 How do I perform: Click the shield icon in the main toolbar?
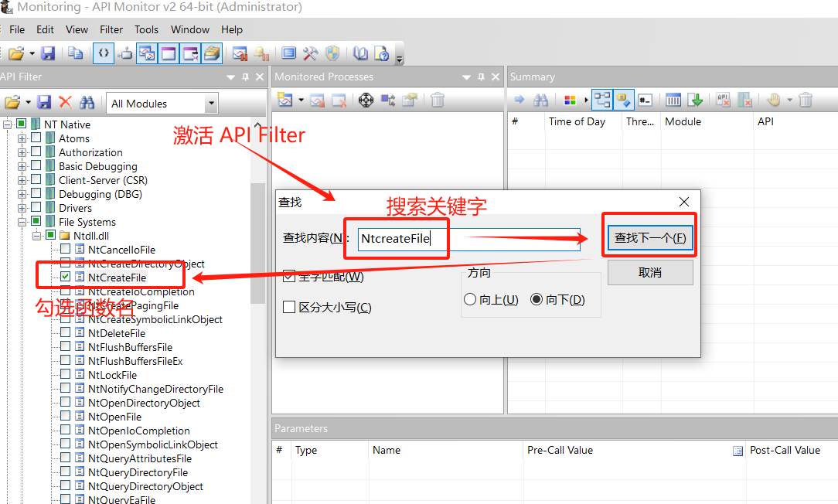(332, 53)
